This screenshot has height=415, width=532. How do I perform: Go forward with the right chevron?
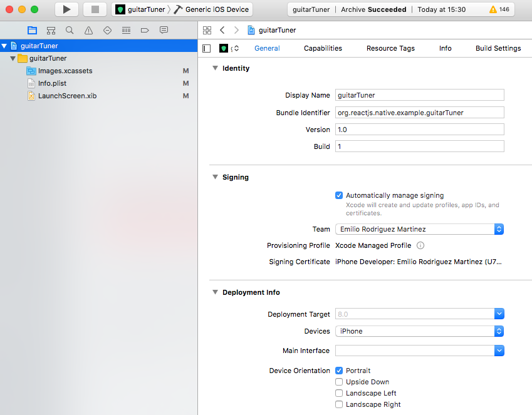click(x=236, y=30)
